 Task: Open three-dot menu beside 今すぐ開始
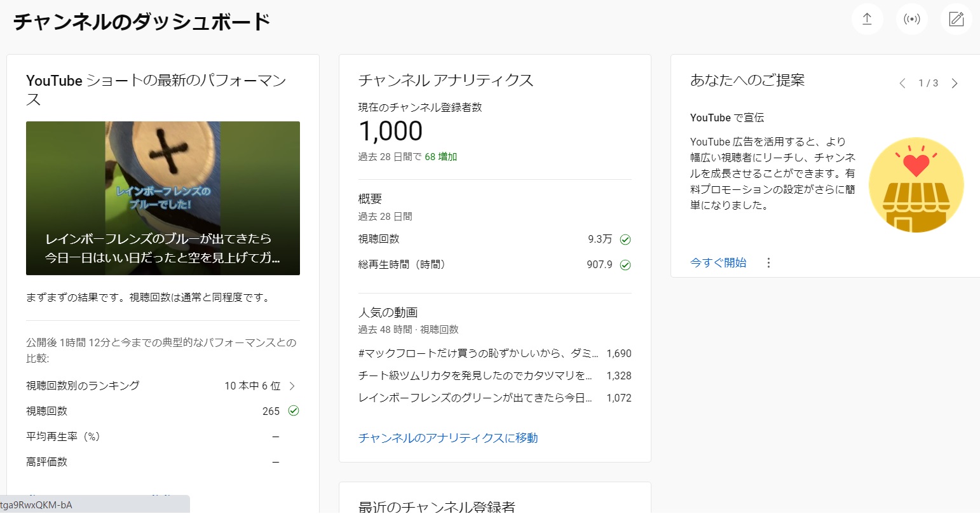pos(768,262)
